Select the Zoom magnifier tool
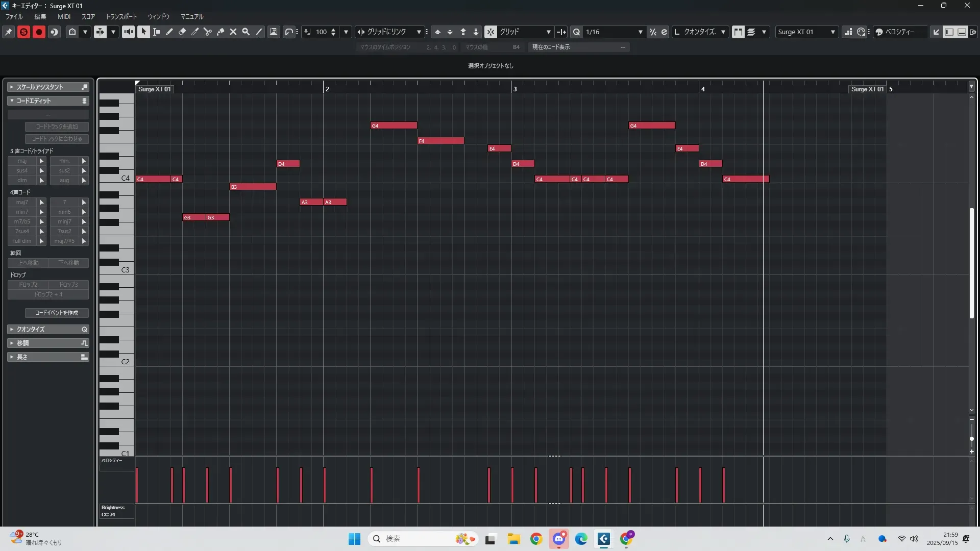 (246, 32)
